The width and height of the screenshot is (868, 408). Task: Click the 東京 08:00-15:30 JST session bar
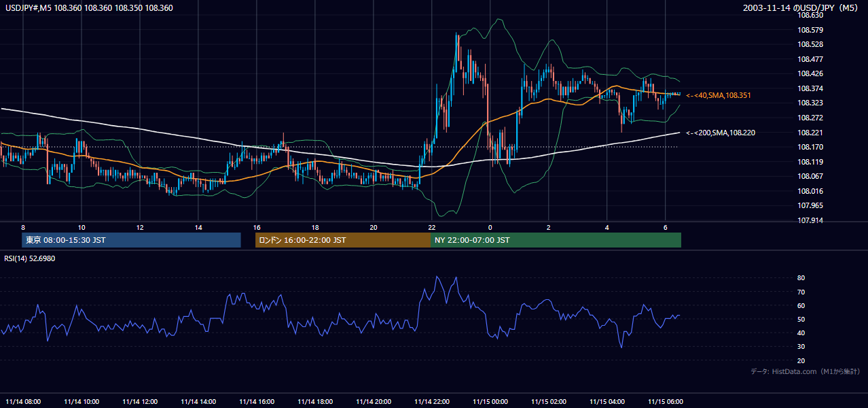click(x=131, y=240)
